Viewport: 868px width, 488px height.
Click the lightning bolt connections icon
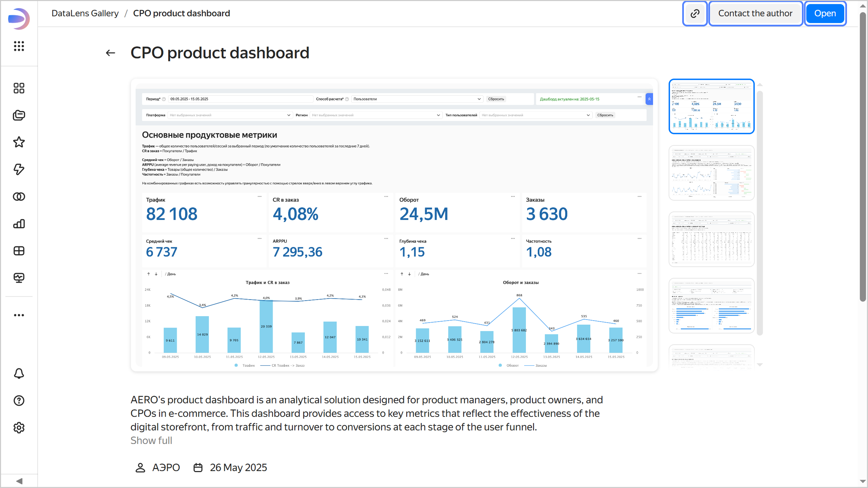19,169
